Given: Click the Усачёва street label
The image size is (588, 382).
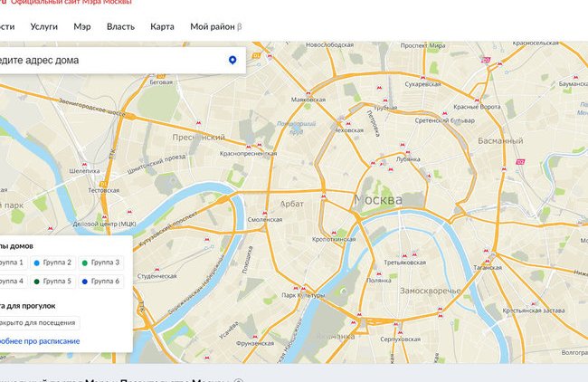Looking at the screenshot, I should click(228, 330).
